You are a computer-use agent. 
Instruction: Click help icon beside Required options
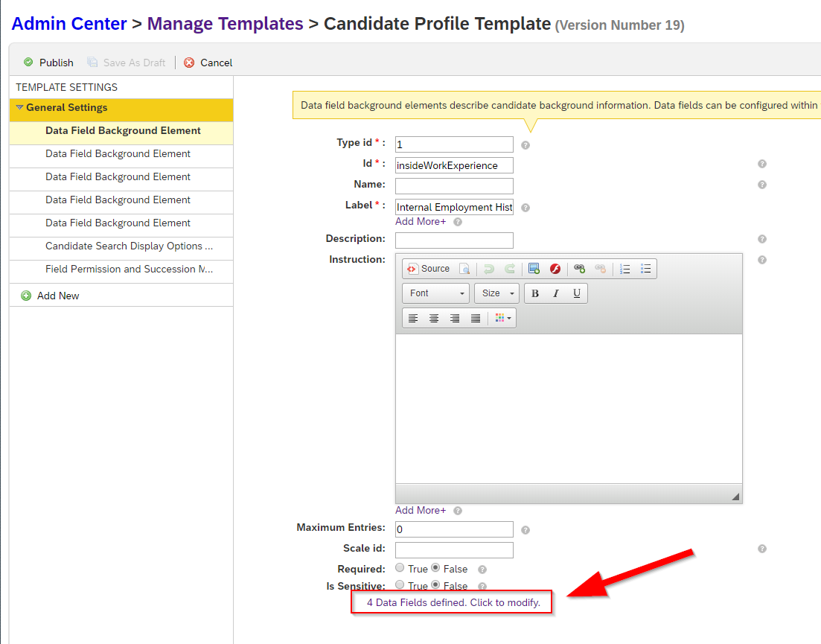pos(482,570)
